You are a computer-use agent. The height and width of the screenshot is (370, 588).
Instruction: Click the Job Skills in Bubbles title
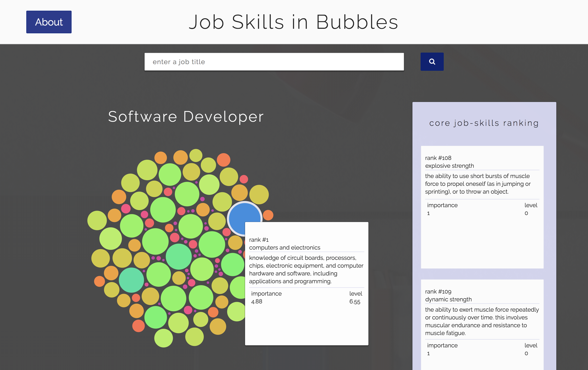point(294,22)
